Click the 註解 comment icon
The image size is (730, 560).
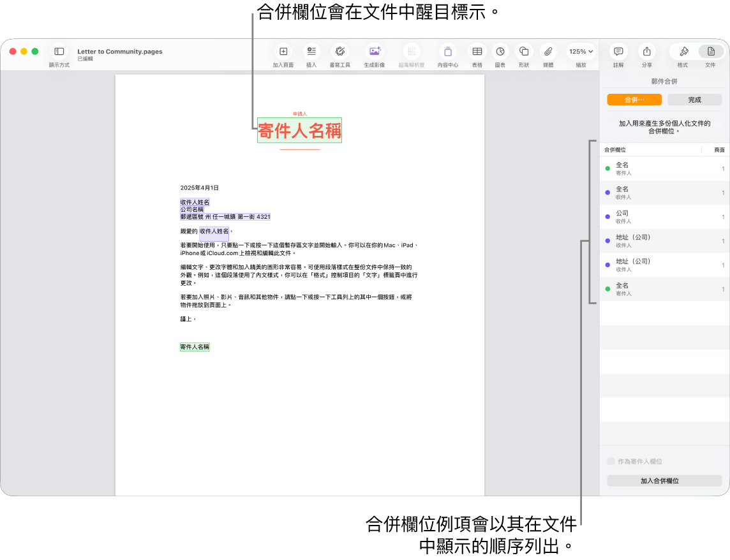[618, 52]
